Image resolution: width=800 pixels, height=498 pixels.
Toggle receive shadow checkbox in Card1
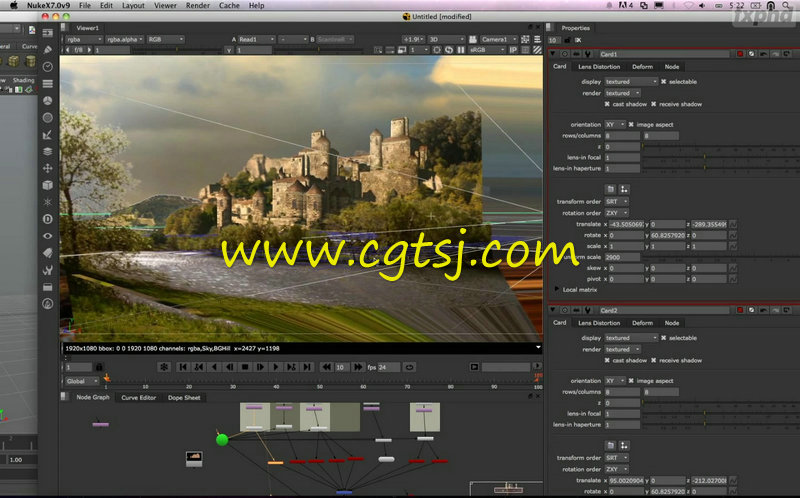pyautogui.click(x=654, y=104)
